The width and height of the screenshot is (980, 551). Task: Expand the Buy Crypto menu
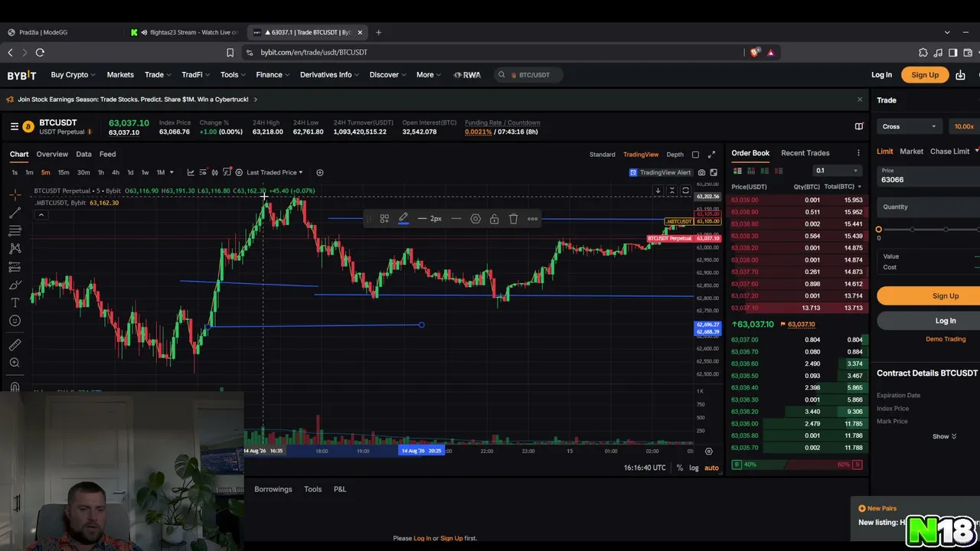pyautogui.click(x=73, y=75)
